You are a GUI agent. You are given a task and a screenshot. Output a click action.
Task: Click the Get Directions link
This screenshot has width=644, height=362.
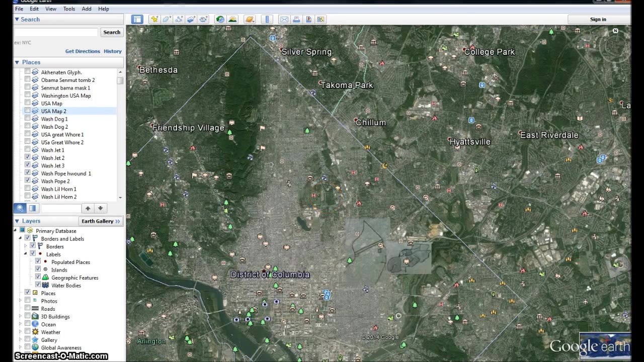tap(83, 51)
